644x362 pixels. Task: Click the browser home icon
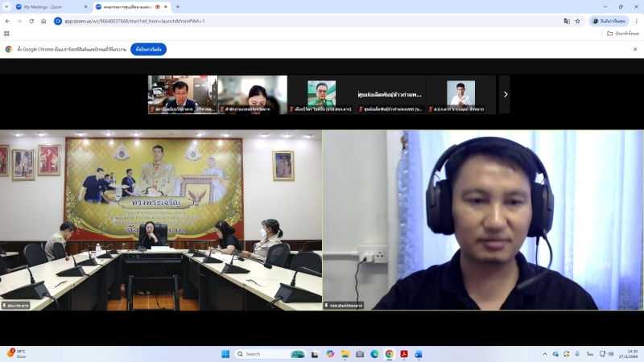tap(44, 21)
